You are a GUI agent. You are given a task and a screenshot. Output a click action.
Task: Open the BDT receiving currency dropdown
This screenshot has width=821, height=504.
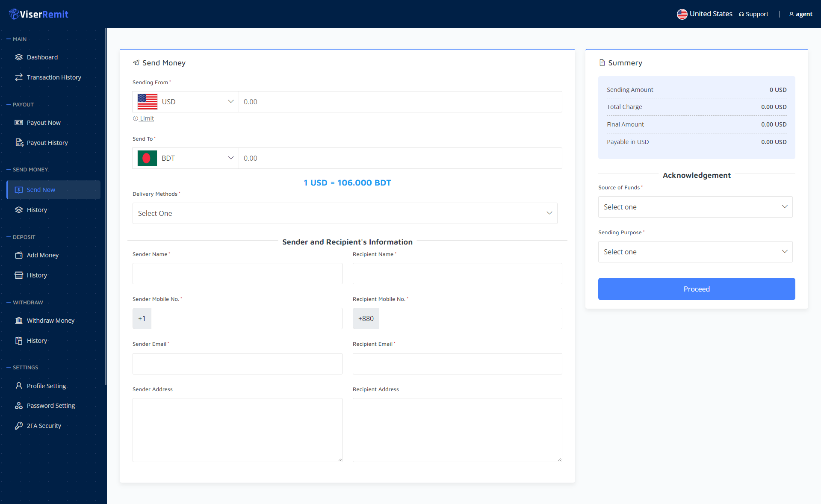pyautogui.click(x=186, y=158)
